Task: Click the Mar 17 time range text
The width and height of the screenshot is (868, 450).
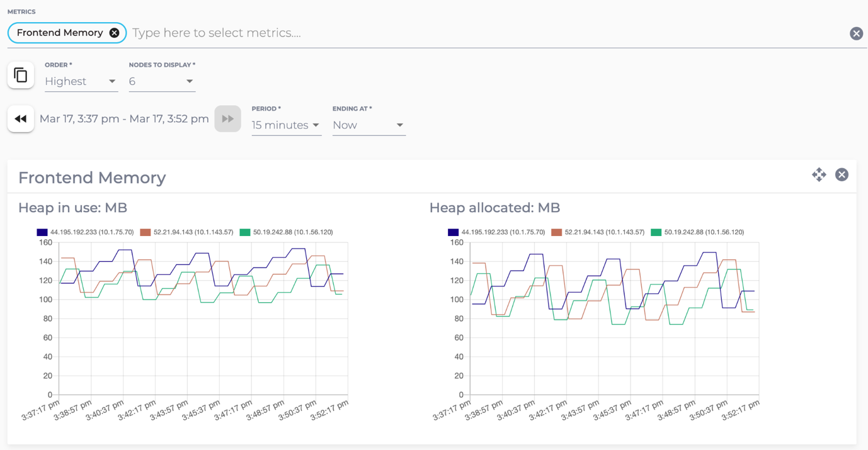Action: coord(124,119)
